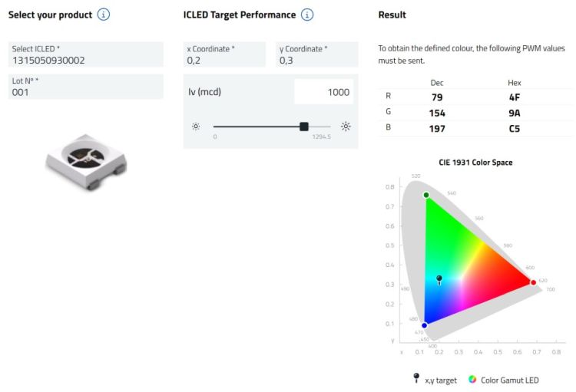The width and height of the screenshot is (576, 392).
Task: Click the Color Gamut LED legend icon
Action: tap(472, 380)
